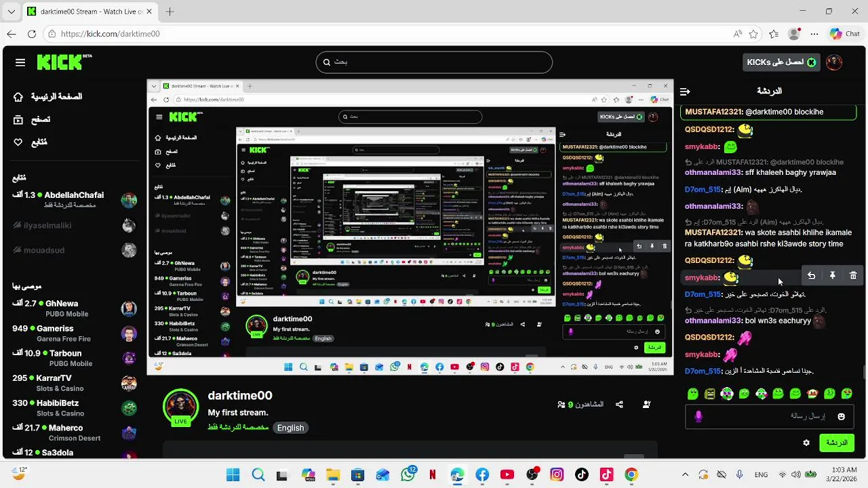Click reply icon on hovered chat message
Screen dimensions: 868x488
coord(811,276)
